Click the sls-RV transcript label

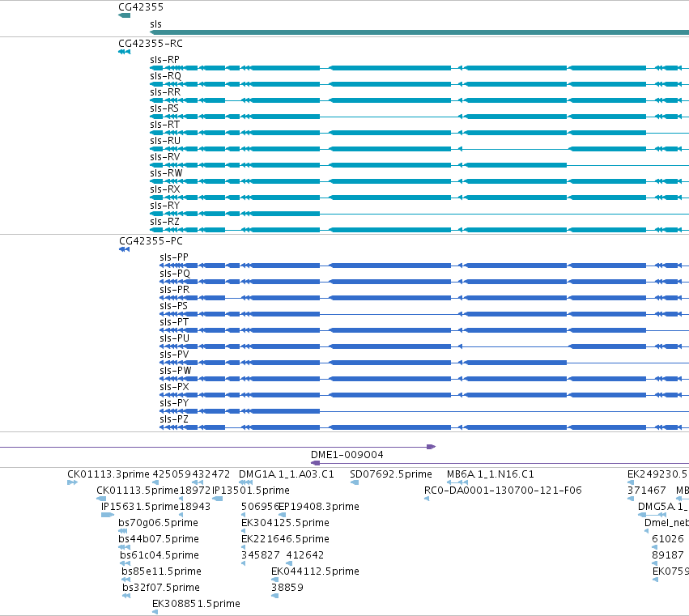165,157
